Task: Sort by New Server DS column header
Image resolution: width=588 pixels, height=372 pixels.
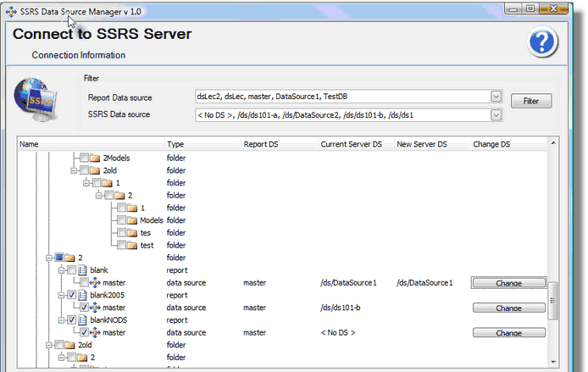Action: pos(432,144)
